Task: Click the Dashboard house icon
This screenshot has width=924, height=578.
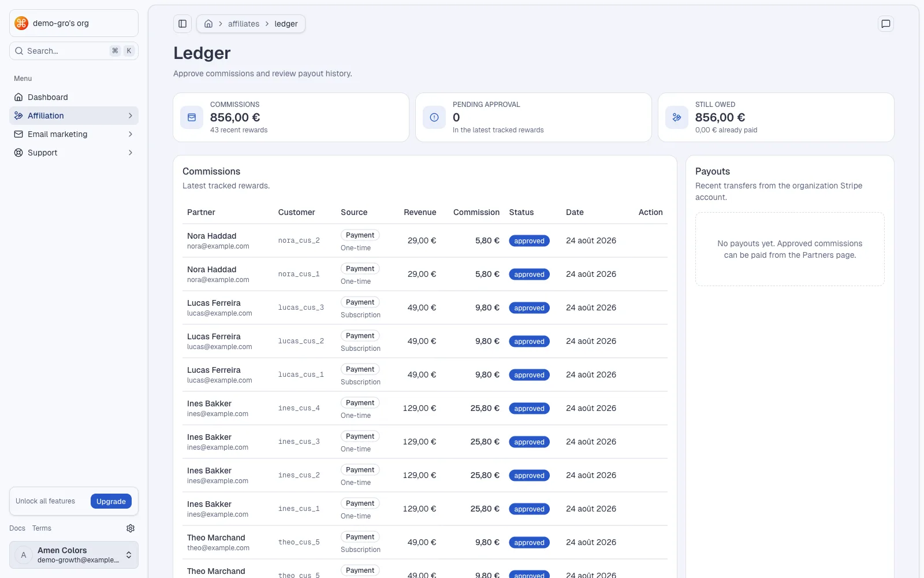Action: [18, 97]
